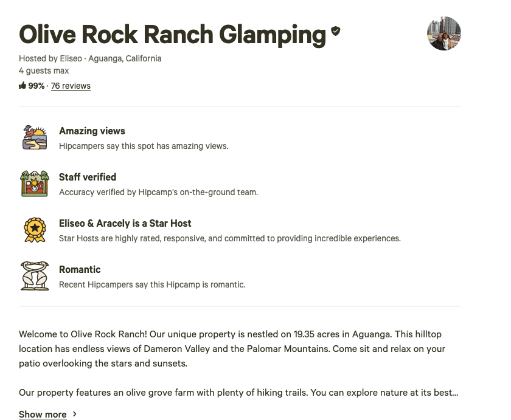Click the 99% rating value

pos(36,86)
